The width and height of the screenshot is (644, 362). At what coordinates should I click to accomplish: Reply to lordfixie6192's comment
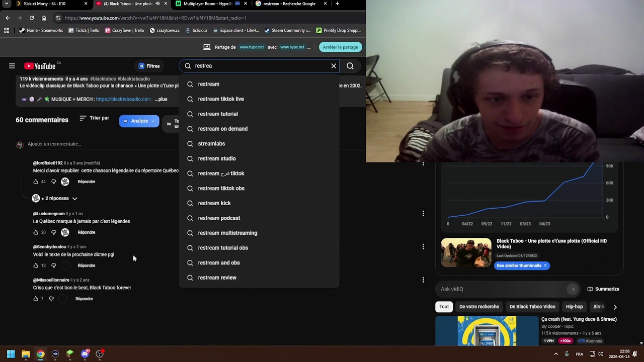pos(87,182)
